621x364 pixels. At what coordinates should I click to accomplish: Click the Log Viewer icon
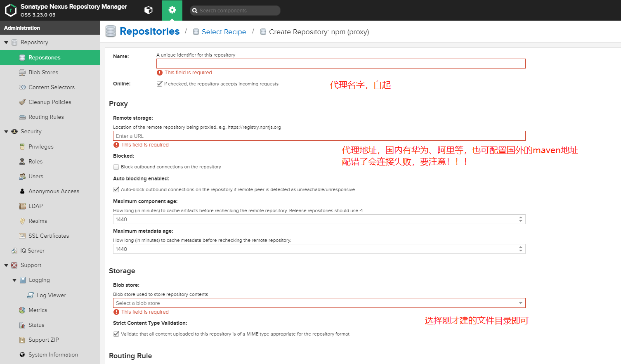click(x=31, y=295)
